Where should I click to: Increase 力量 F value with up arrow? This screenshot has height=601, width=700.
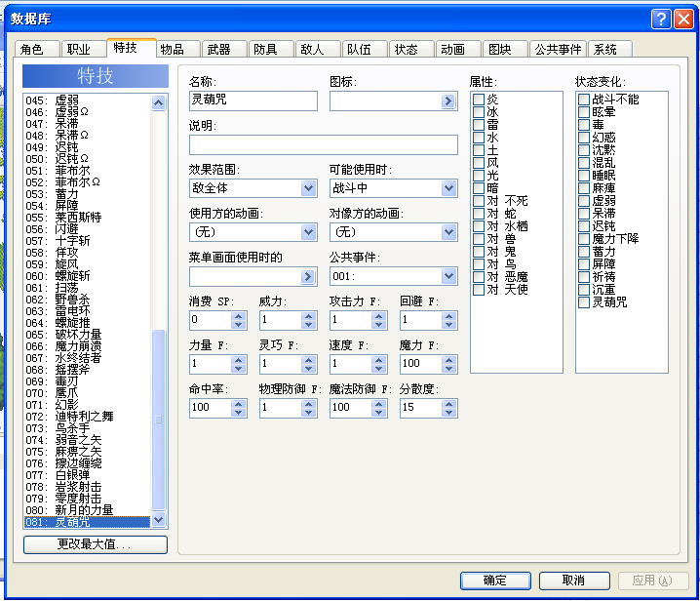coord(239,360)
